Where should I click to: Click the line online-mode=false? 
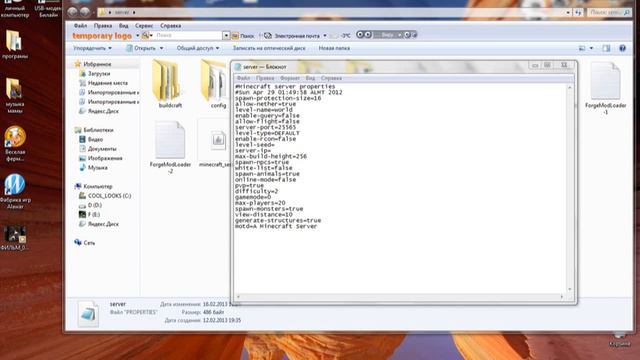266,180
